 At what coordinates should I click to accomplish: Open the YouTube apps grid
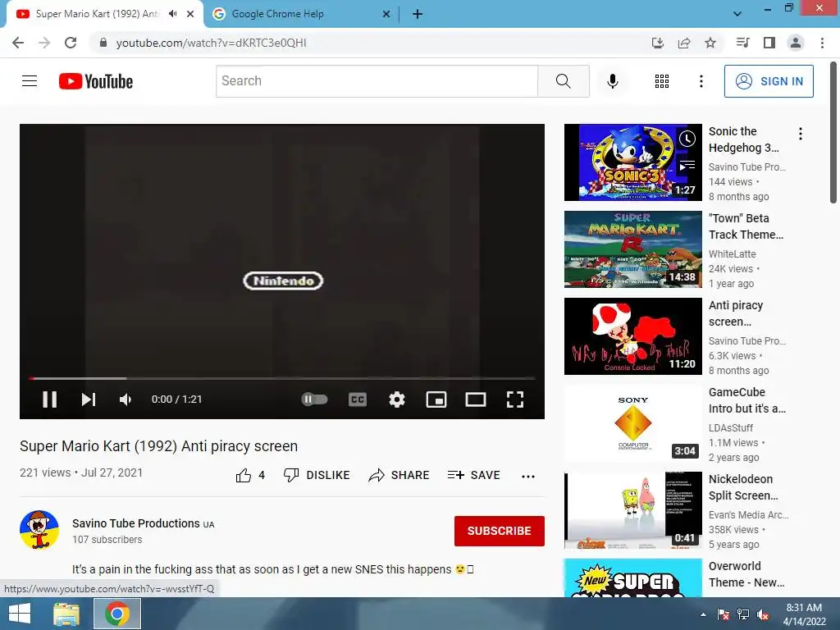tap(662, 81)
